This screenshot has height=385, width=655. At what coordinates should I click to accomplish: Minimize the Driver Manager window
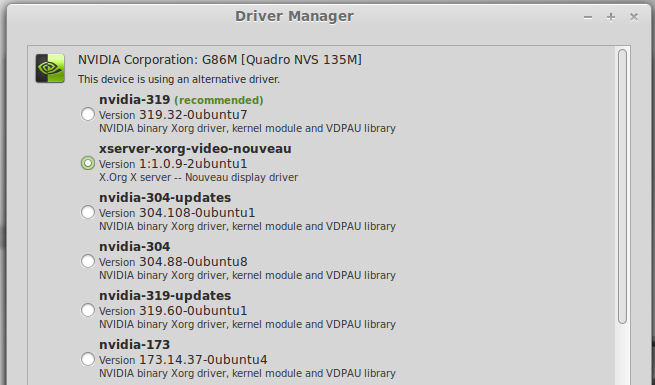[588, 17]
